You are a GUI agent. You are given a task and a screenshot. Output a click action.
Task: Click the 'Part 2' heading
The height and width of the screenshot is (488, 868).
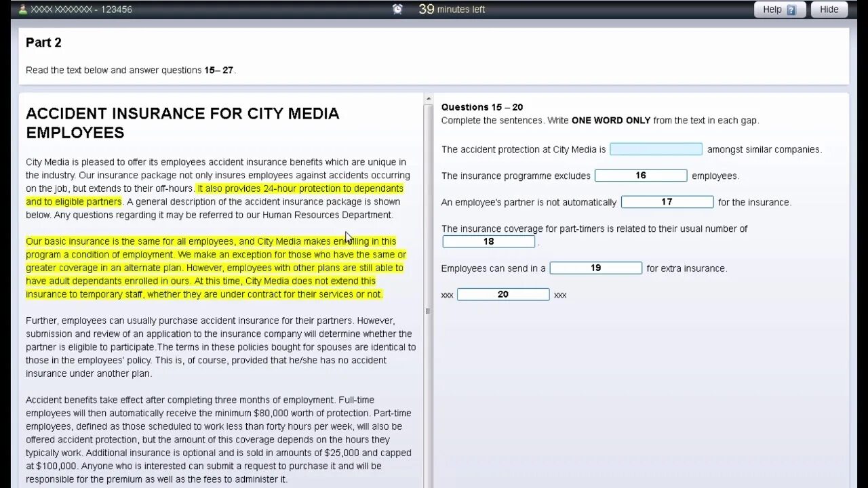click(x=43, y=43)
